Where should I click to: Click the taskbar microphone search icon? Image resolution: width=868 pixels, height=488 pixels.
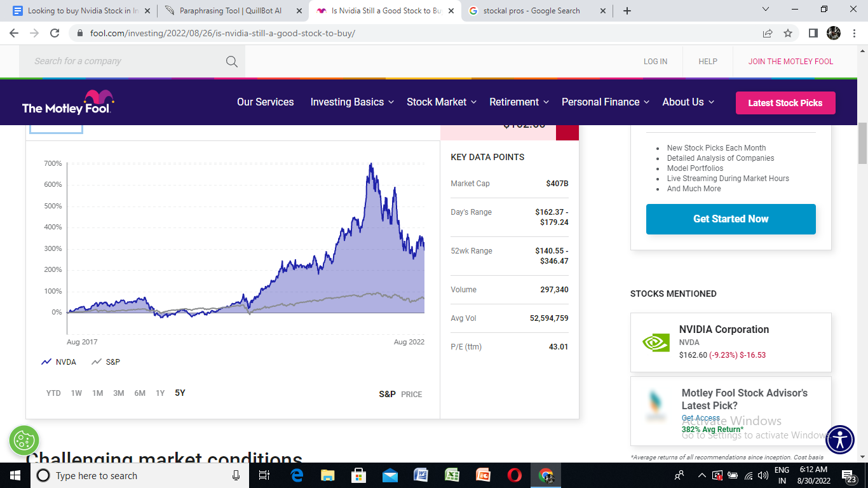click(236, 475)
